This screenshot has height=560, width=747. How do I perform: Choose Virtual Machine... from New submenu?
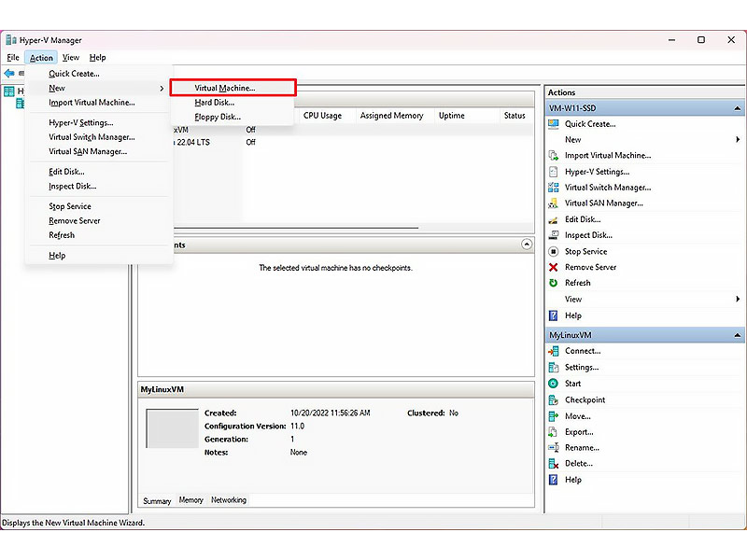(x=233, y=88)
